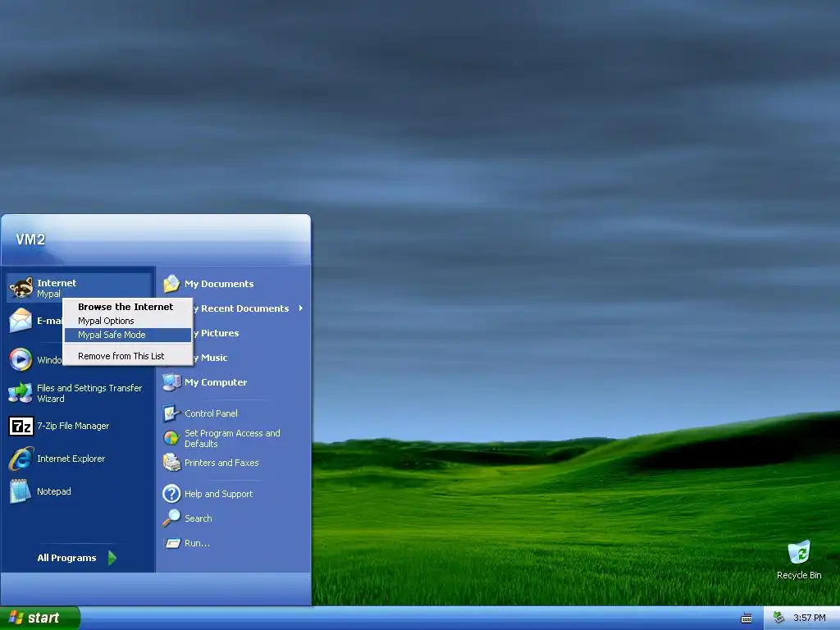Open the My Music entry
Screen dimensions: 840x630
point(211,358)
